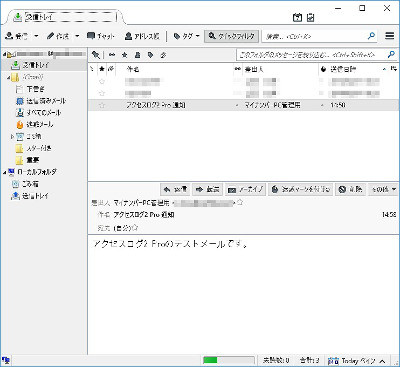
Task: Sort by 差出人 (Sender) column header
Action: point(280,69)
